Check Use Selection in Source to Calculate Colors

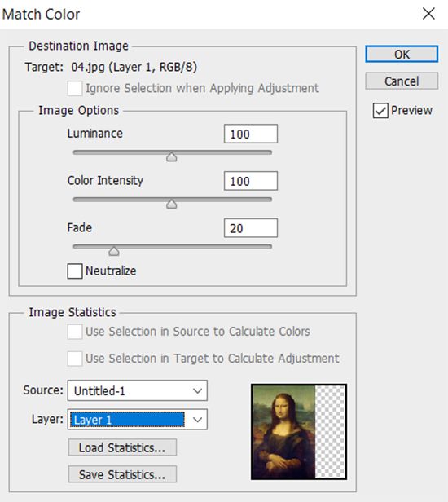point(75,332)
